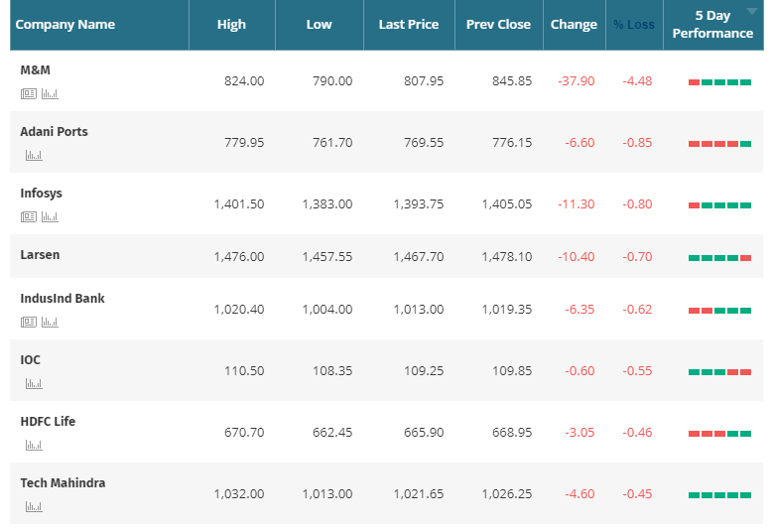The image size is (773, 532).
Task: Click the % loss value -4.48
Action: [637, 80]
